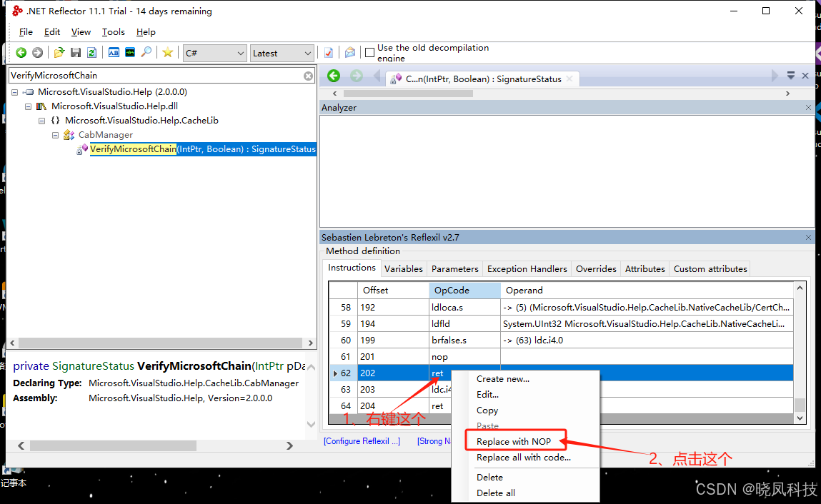
Task: Toggle Use the old decompilation engine checkbox
Action: point(369,52)
